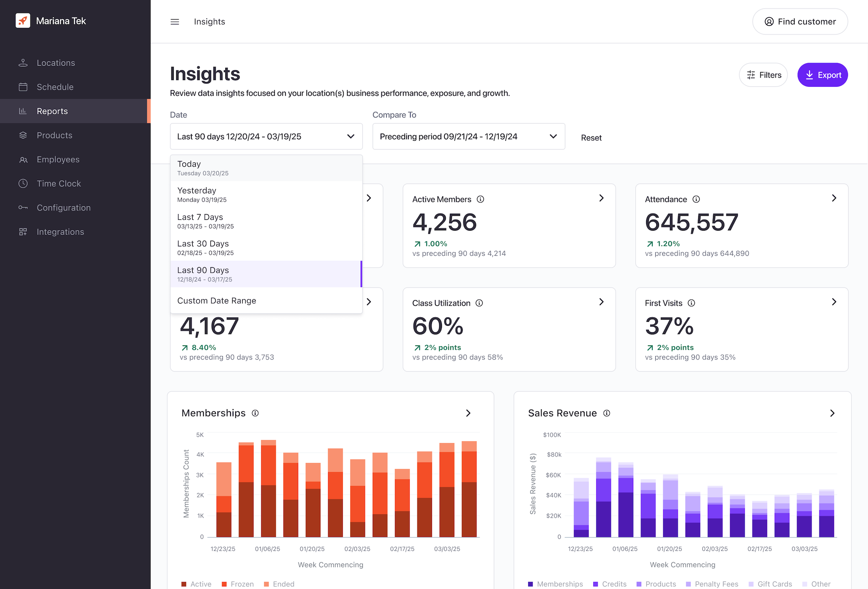
Task: Click Memberships chart info icon
Action: [x=255, y=413]
